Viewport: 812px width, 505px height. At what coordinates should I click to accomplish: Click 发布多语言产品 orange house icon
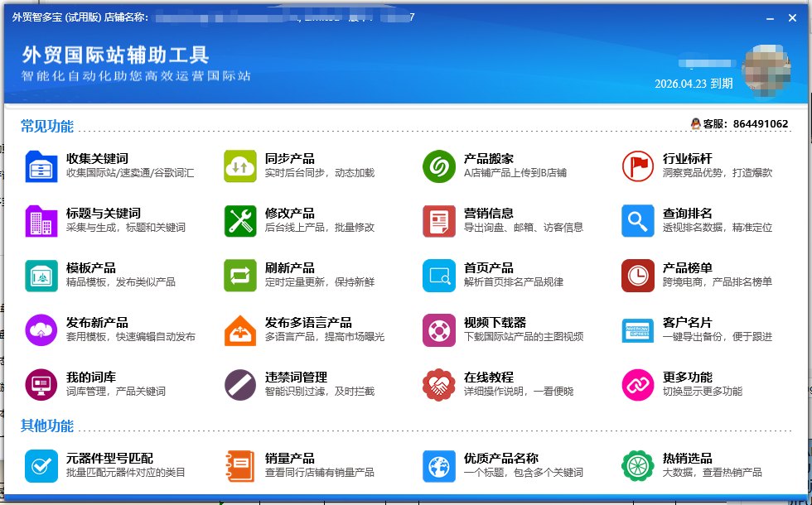(240, 330)
